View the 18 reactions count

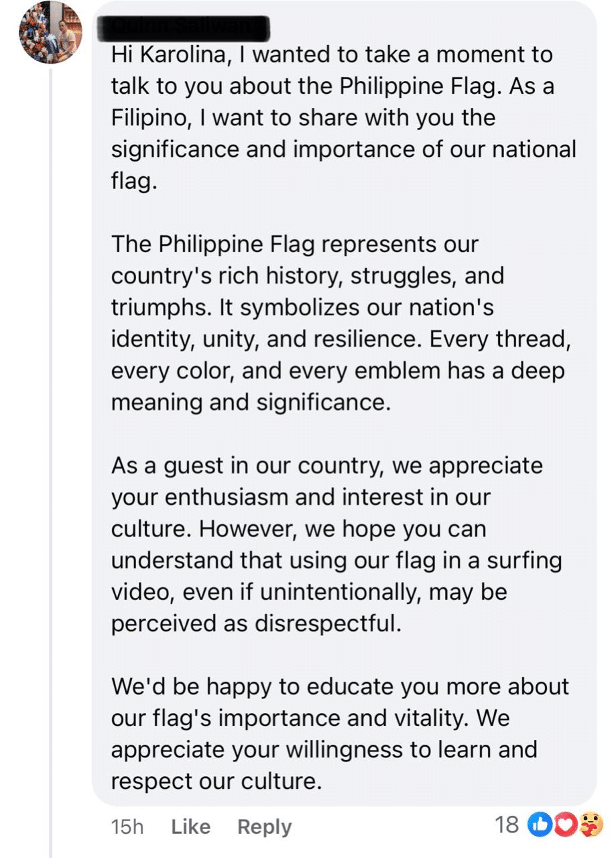point(507,825)
